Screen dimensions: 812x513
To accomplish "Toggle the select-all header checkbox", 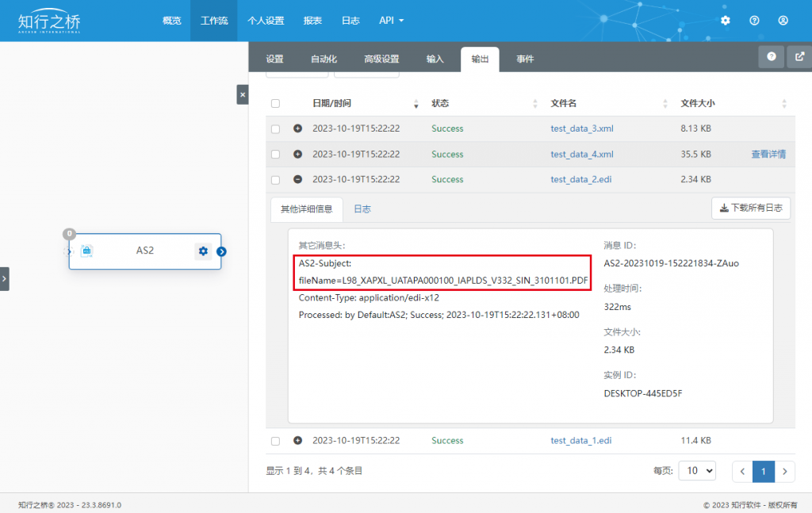I will (275, 104).
